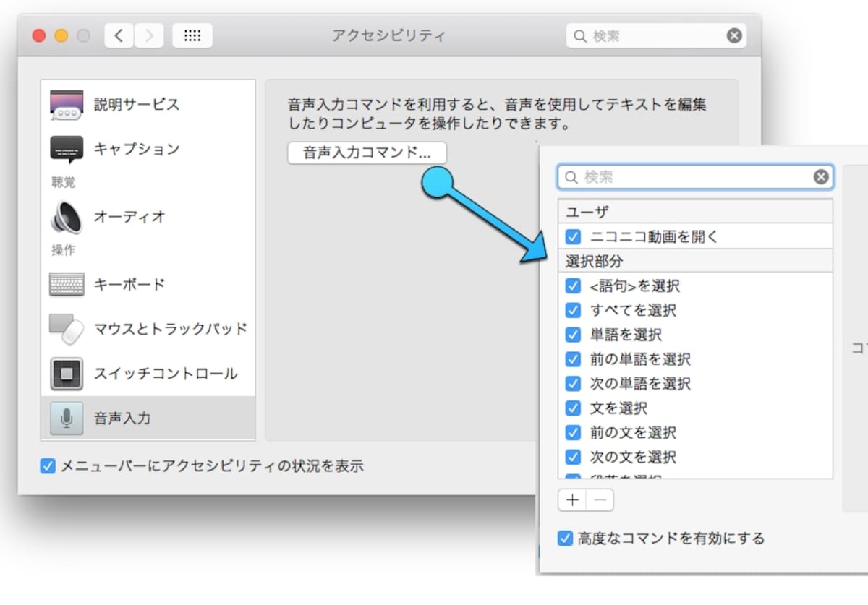This screenshot has width=868, height=605.
Task: Select キャプション label in sidebar
Action: point(137,150)
